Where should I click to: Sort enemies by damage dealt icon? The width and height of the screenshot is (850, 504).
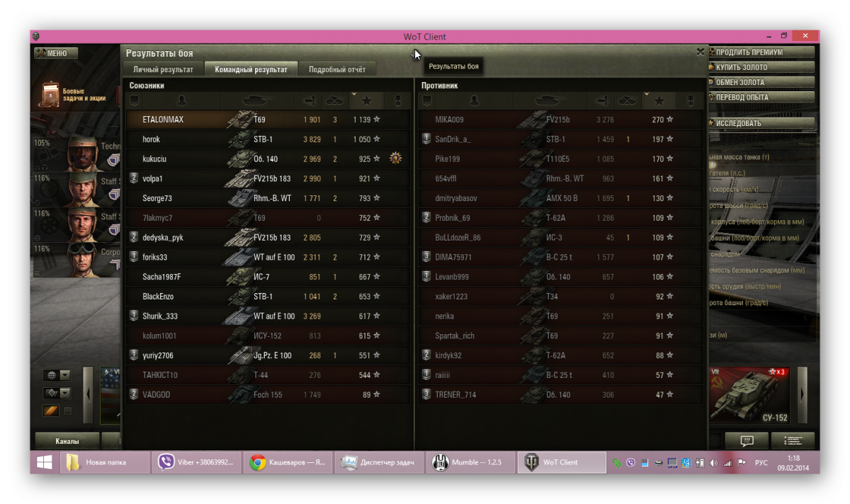(x=602, y=101)
